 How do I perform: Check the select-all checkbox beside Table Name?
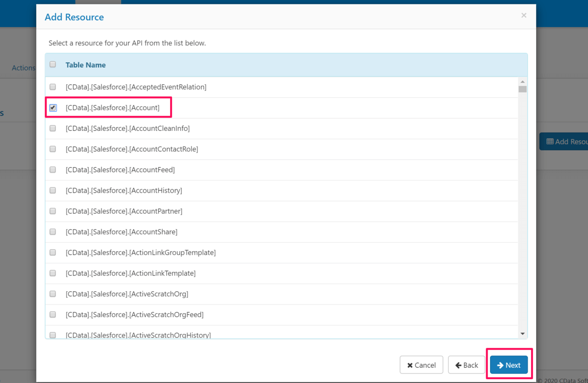point(53,64)
